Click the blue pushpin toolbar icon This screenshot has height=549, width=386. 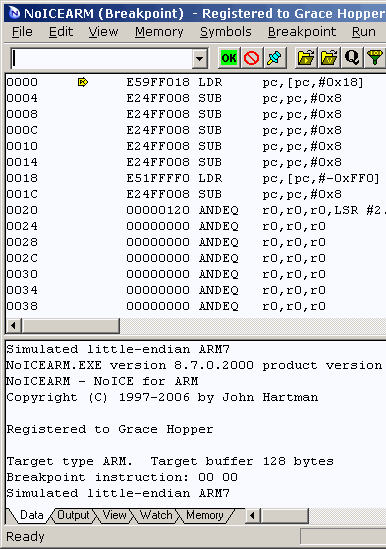pos(274,58)
